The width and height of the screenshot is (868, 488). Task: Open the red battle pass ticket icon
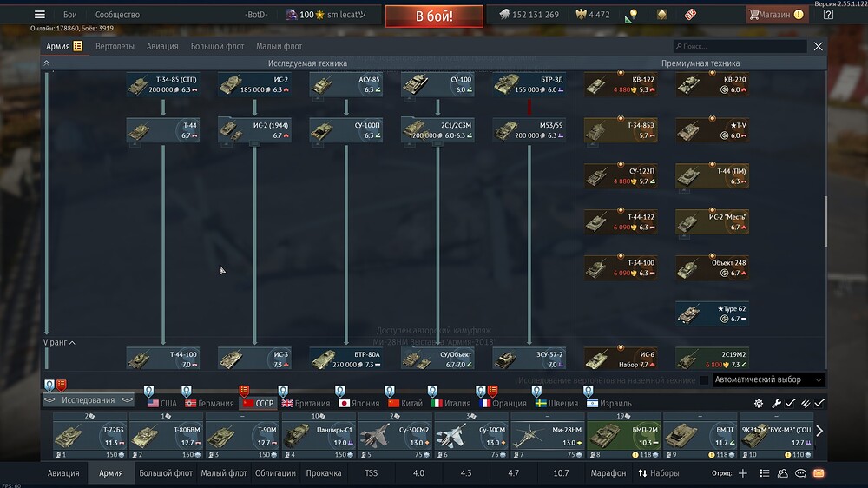(x=690, y=15)
